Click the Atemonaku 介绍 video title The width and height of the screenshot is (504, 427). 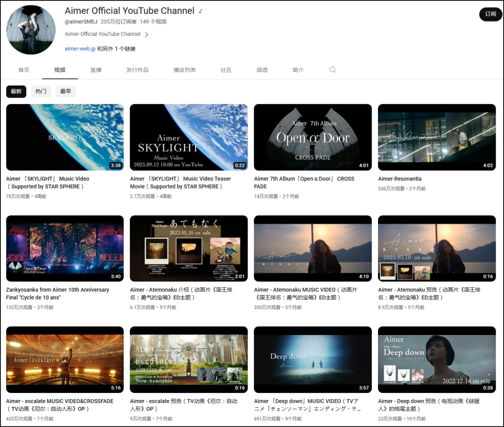pos(181,293)
